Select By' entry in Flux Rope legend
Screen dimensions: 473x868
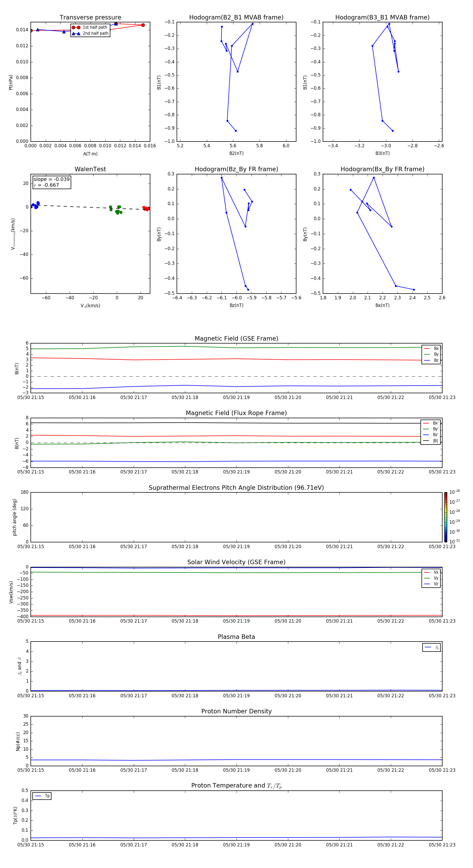coord(431,429)
